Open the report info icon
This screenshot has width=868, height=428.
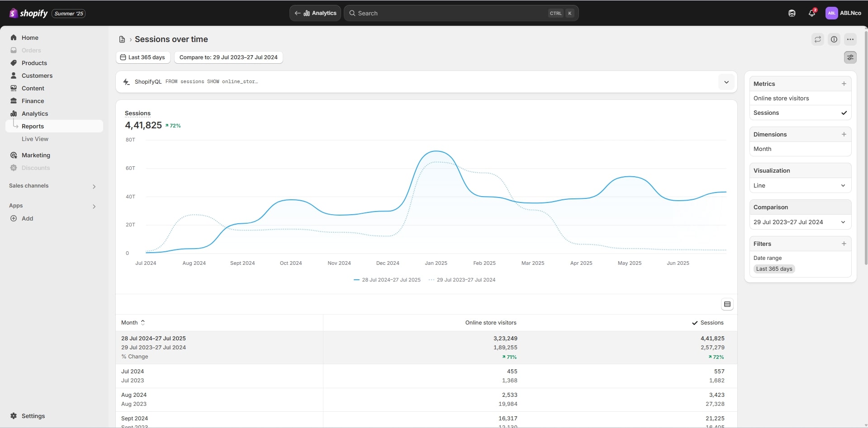pyautogui.click(x=834, y=39)
